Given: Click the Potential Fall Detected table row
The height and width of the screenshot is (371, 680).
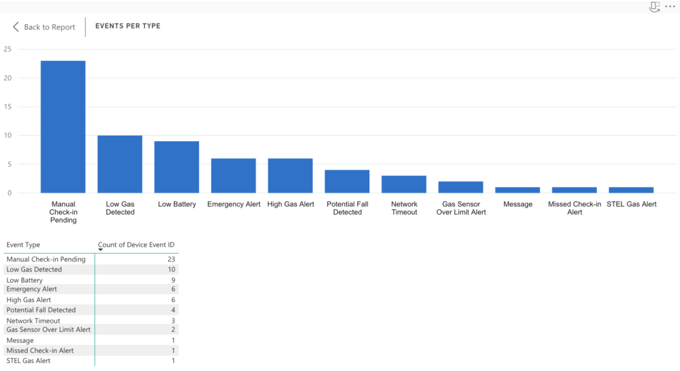Looking at the screenshot, I should pyautogui.click(x=91, y=310).
